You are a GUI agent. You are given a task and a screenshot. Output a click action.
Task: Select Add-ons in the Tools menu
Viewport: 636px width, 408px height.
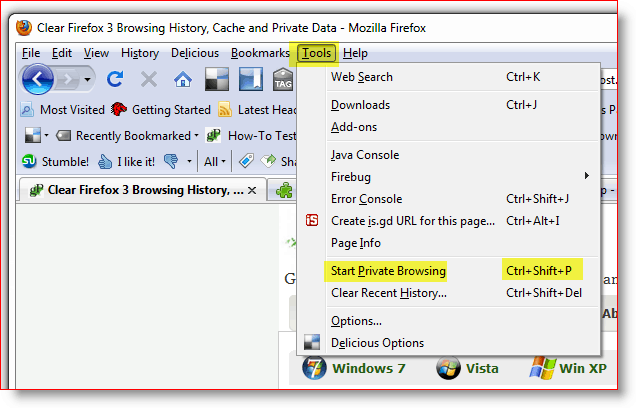point(449,127)
